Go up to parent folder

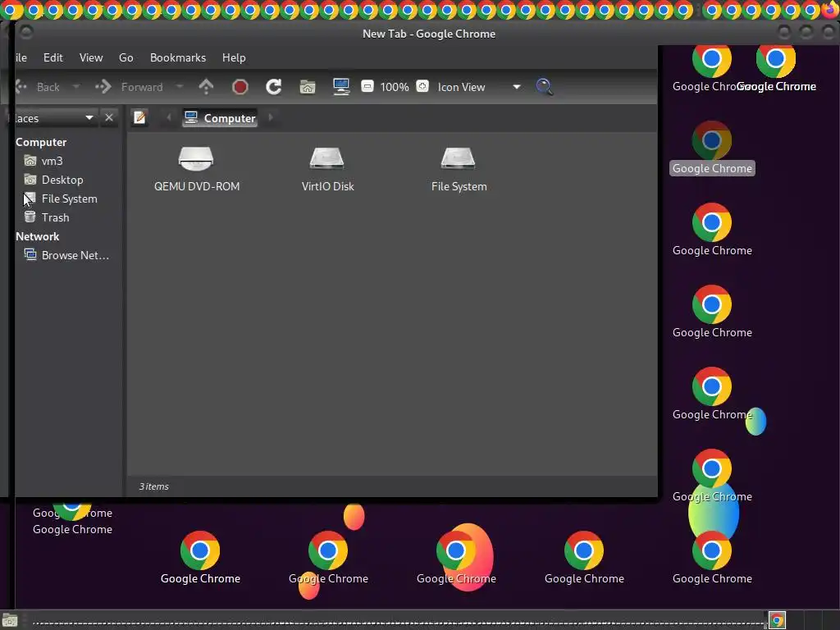(206, 86)
